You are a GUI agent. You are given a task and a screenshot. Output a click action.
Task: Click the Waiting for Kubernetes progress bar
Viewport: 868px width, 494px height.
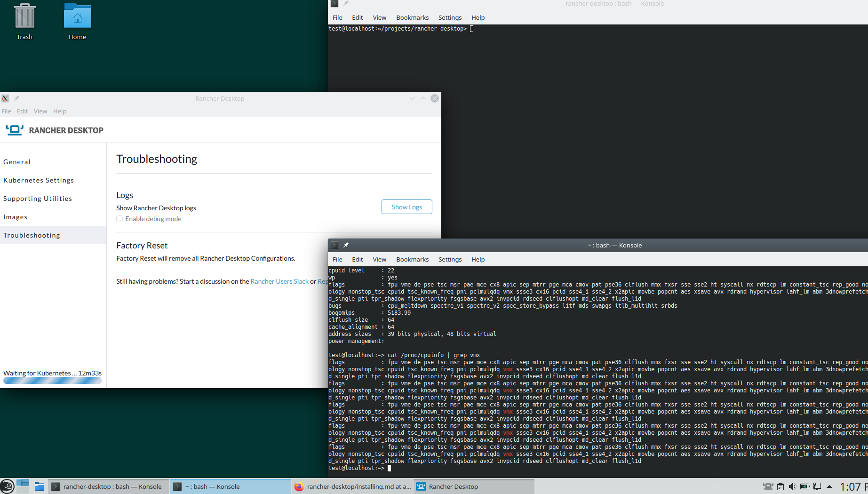pyautogui.click(x=52, y=380)
